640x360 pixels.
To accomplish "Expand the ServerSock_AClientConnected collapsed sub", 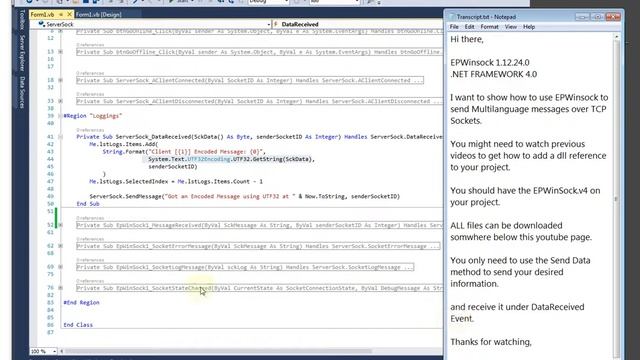I will (x=60, y=80).
